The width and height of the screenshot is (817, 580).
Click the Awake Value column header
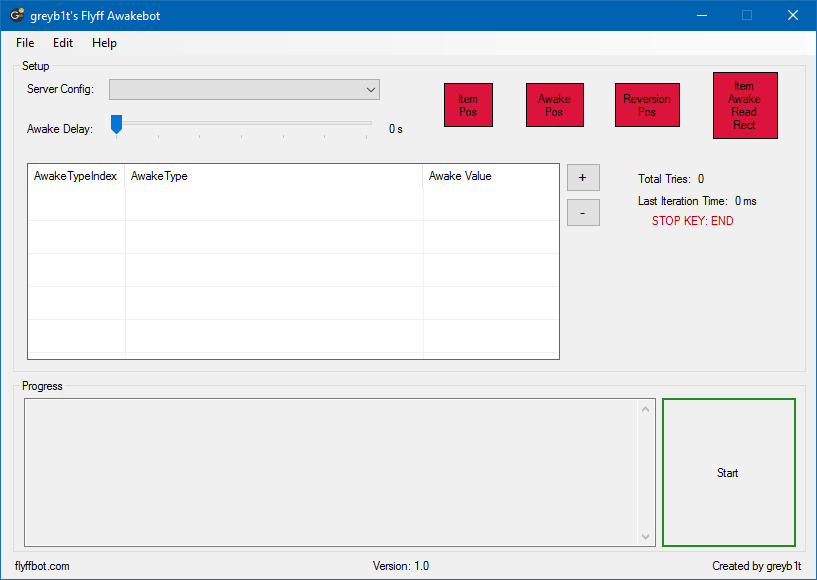pos(491,176)
